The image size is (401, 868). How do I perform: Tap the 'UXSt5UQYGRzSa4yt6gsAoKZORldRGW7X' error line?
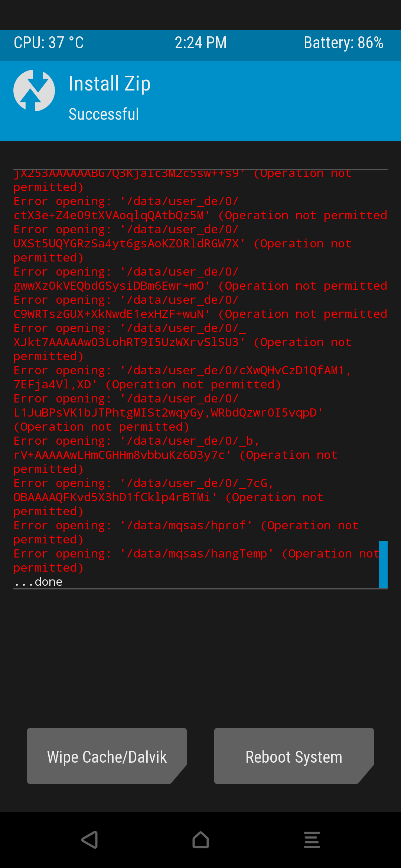coord(183,243)
